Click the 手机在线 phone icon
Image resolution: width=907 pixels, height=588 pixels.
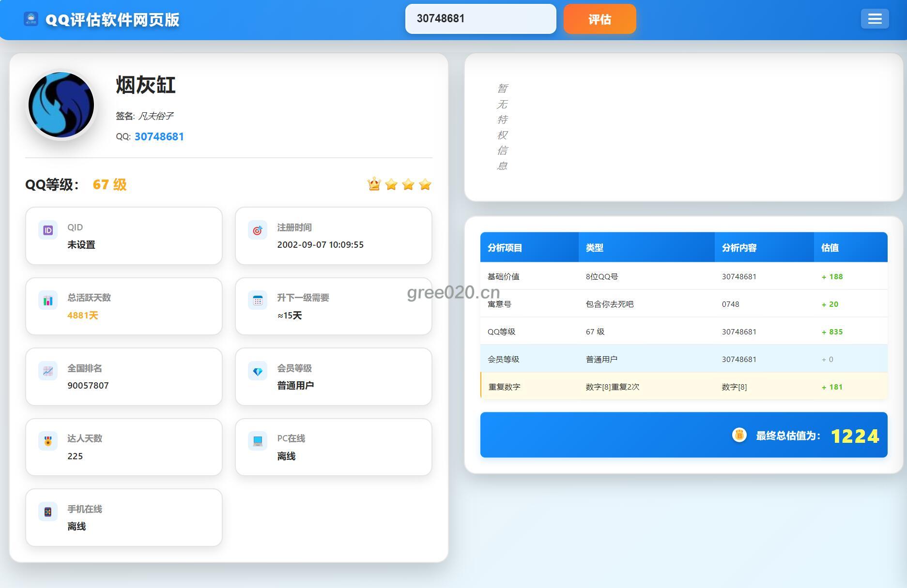tap(48, 512)
